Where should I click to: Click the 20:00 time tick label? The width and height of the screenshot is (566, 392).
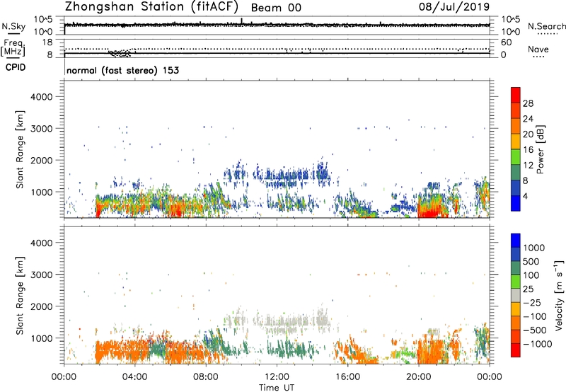point(418,377)
